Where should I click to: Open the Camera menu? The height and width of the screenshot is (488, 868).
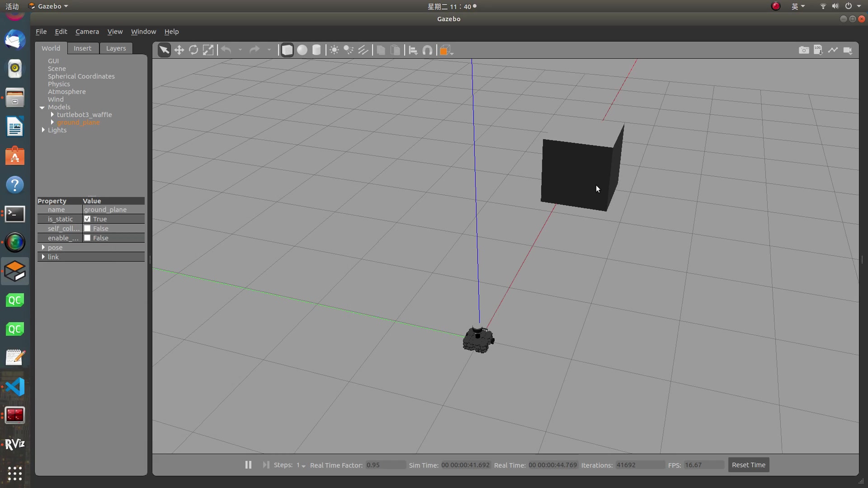click(87, 32)
